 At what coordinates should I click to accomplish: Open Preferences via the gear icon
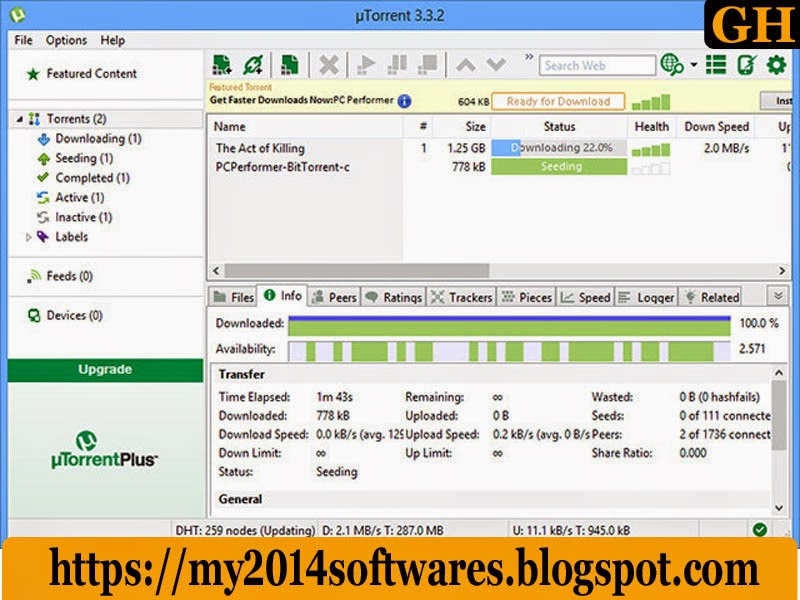tap(777, 65)
